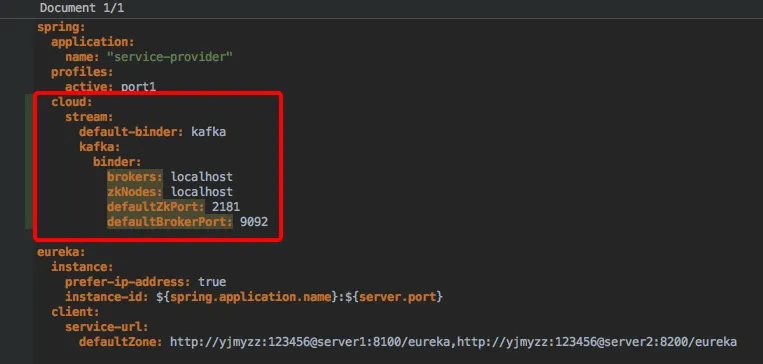Click the '${server.port}' placeholder

coord(394,296)
